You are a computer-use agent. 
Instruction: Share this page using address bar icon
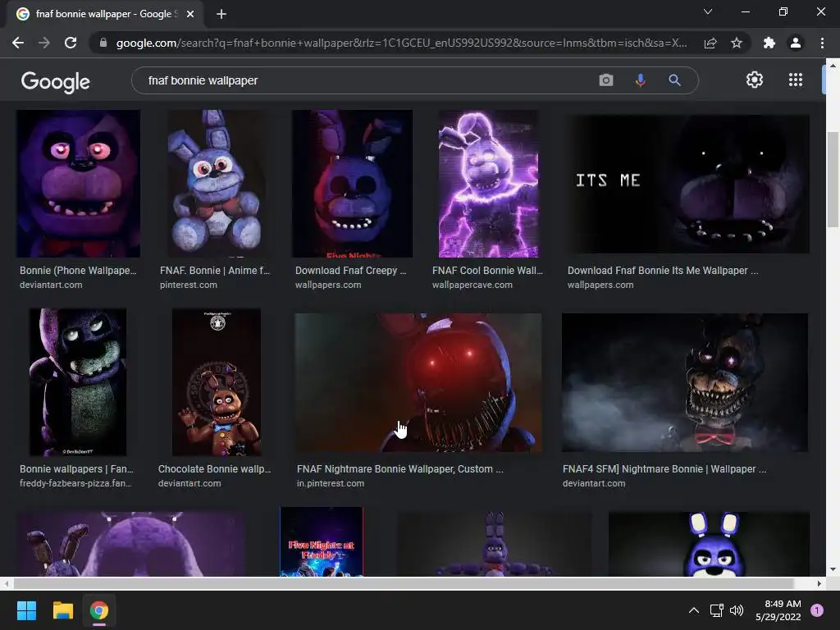[x=710, y=43]
